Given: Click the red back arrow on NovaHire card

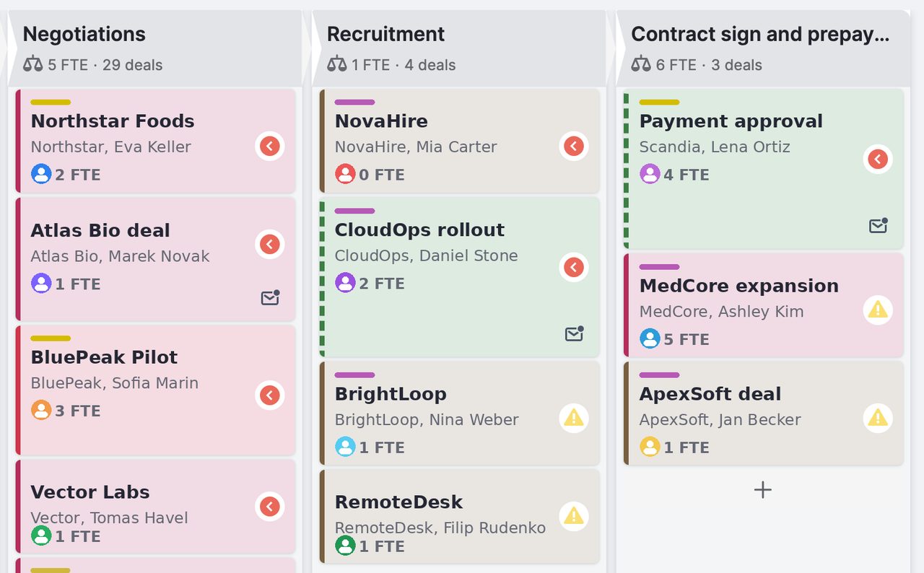Looking at the screenshot, I should [574, 146].
